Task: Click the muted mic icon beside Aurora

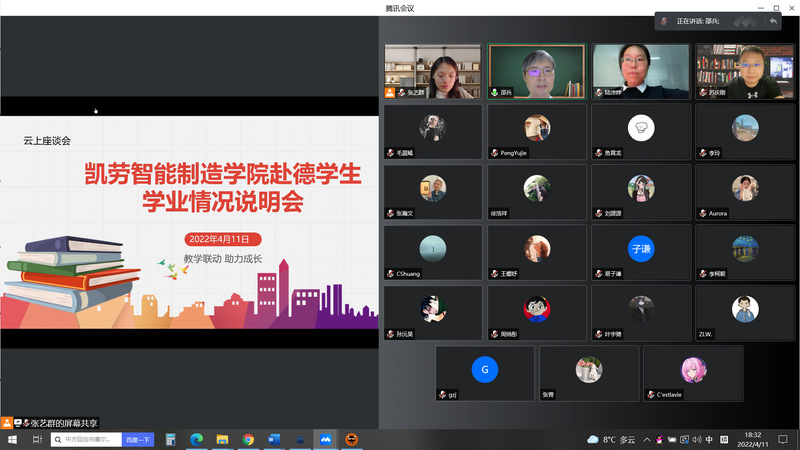Action: [x=702, y=213]
